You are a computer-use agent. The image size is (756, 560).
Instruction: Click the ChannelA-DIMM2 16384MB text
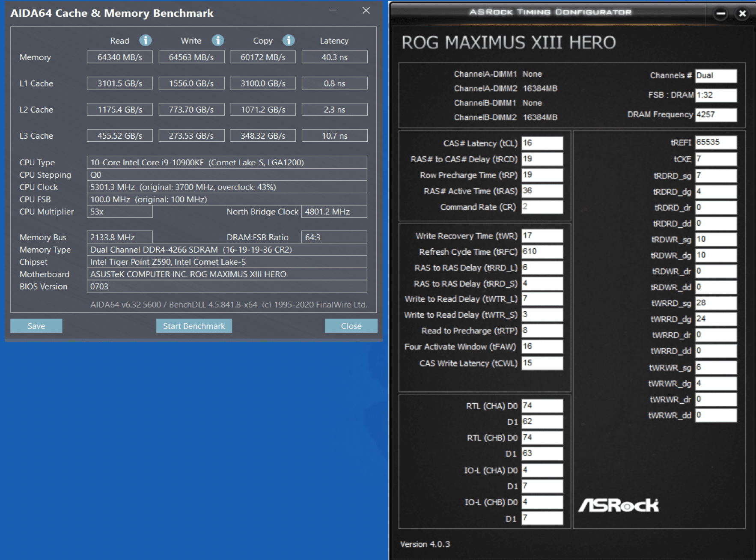coord(506,88)
